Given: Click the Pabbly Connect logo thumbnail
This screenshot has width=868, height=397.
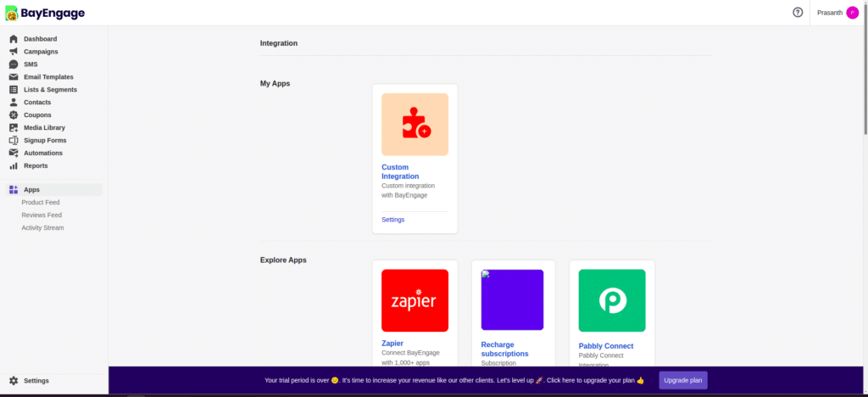Looking at the screenshot, I should click(611, 300).
